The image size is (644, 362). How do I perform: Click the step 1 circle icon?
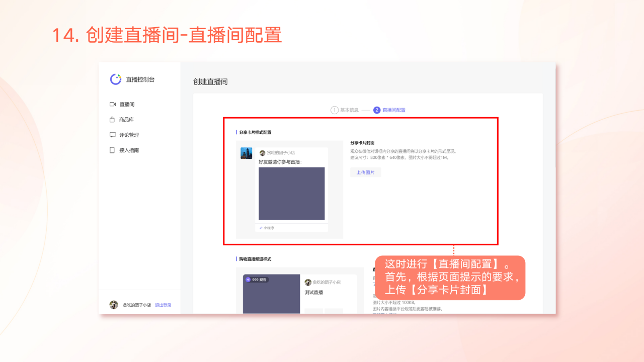334,110
